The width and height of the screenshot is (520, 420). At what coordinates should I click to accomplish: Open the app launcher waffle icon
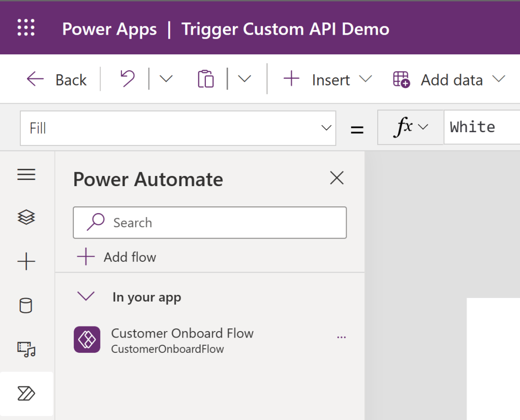tap(26, 28)
